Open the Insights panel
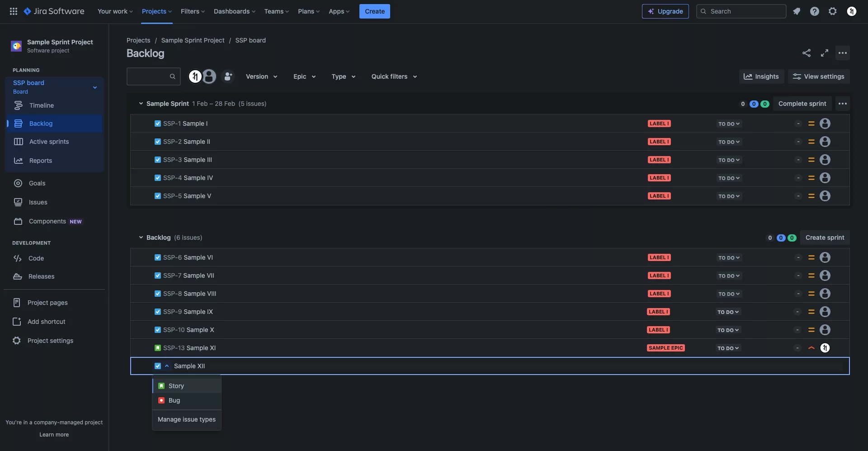Image resolution: width=868 pixels, height=451 pixels. click(761, 76)
